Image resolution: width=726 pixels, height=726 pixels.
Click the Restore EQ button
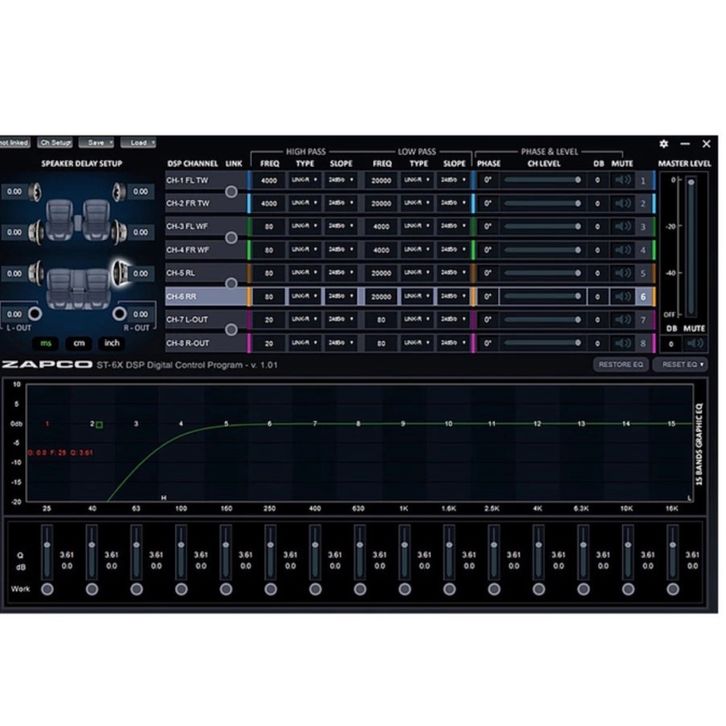[x=620, y=365]
